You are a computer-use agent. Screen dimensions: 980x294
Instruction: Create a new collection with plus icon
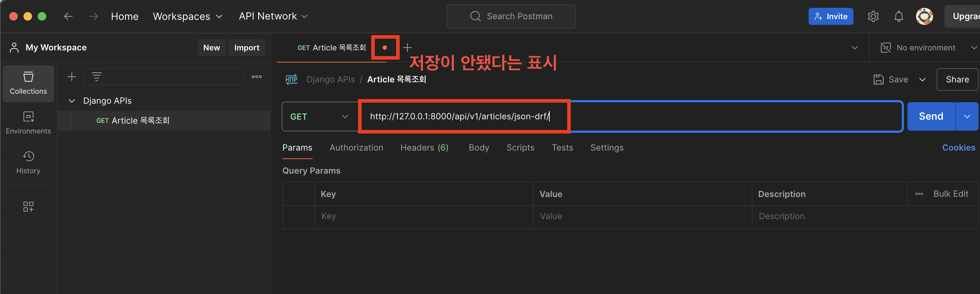pos(71,77)
